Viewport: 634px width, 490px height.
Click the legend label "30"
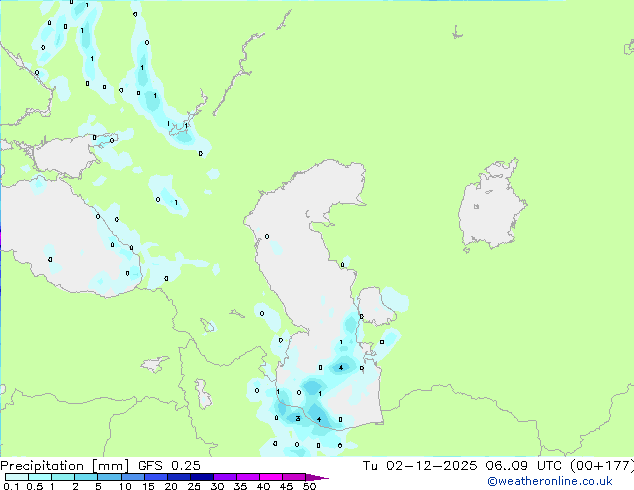pos(217,486)
